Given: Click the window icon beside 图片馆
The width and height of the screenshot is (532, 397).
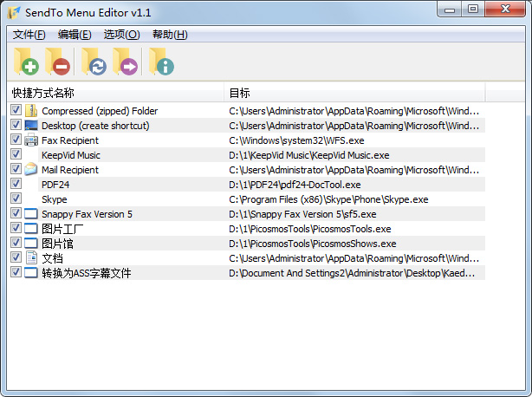Looking at the screenshot, I should click(x=31, y=243).
